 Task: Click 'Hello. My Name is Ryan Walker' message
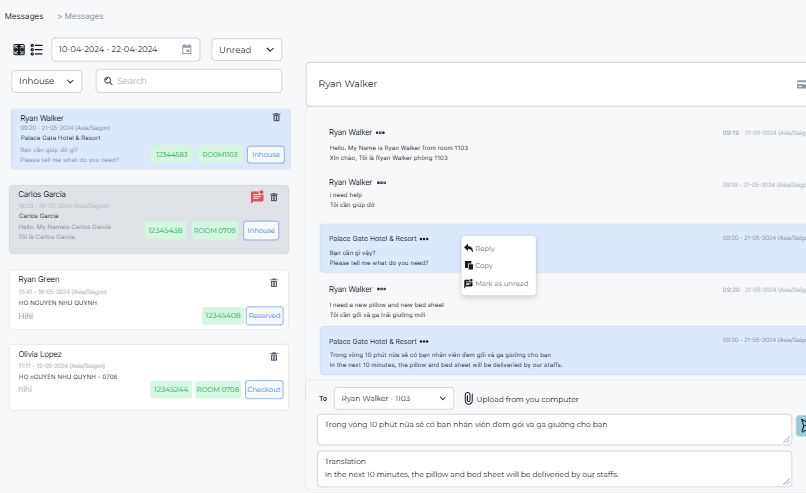[399, 148]
